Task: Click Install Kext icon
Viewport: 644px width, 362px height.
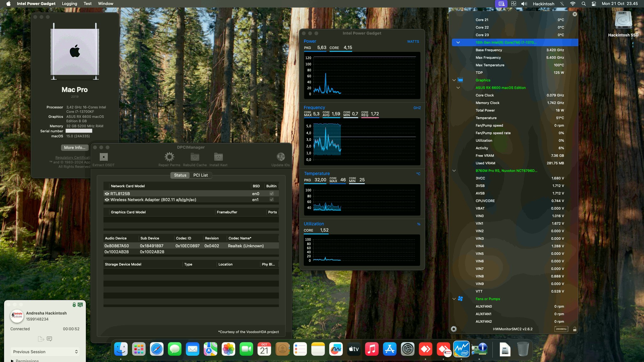Action: pos(218,157)
